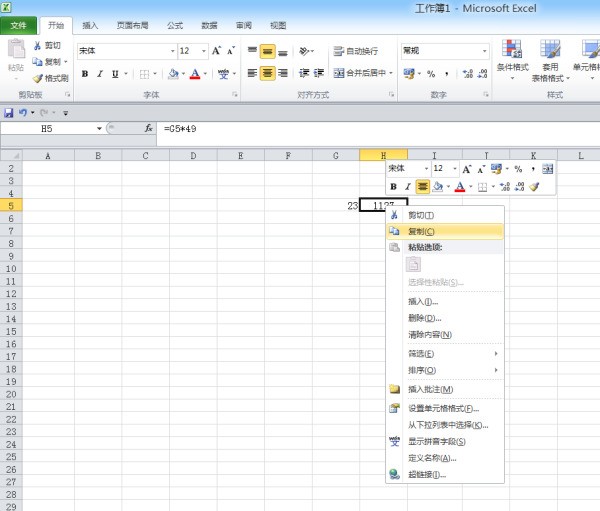Screen dimensions: 600x511
Task: Choose Format Cells (设置单元格格式) in context menu
Action: (x=445, y=408)
